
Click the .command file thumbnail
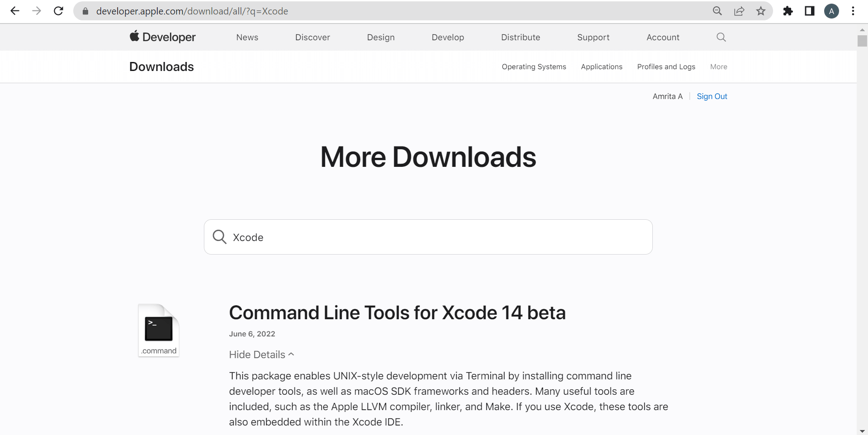(159, 331)
